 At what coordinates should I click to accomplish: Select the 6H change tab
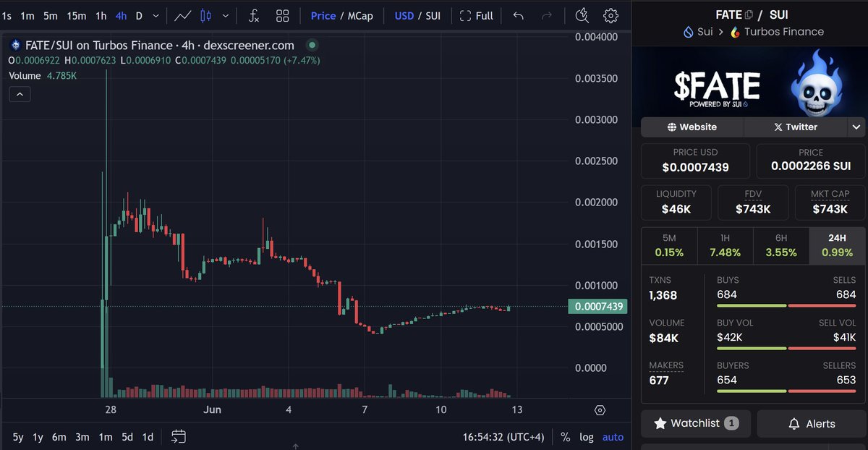781,246
